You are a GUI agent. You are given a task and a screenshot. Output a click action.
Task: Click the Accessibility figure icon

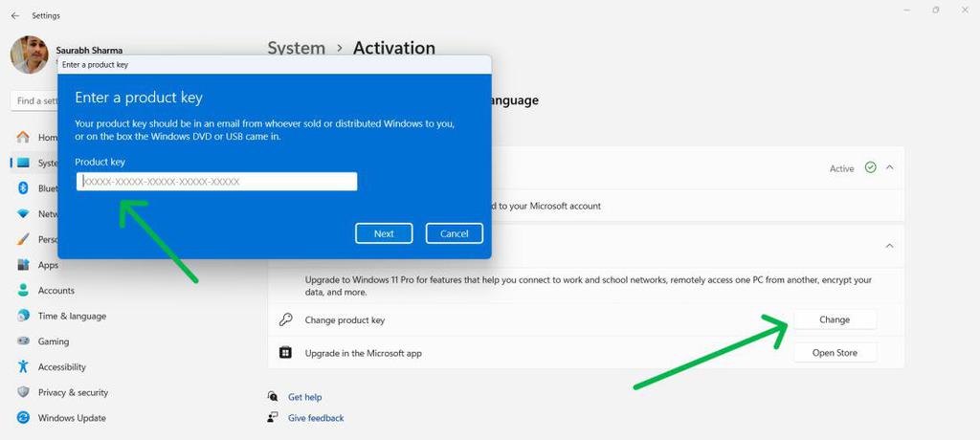point(23,367)
